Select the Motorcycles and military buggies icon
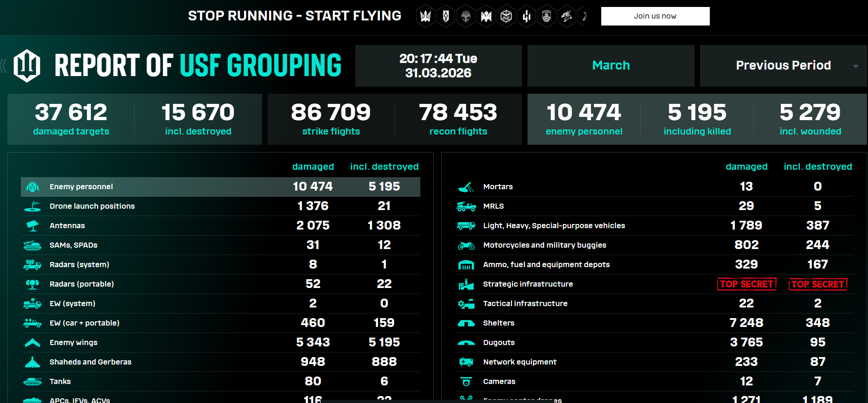This screenshot has height=403, width=868. tap(466, 245)
